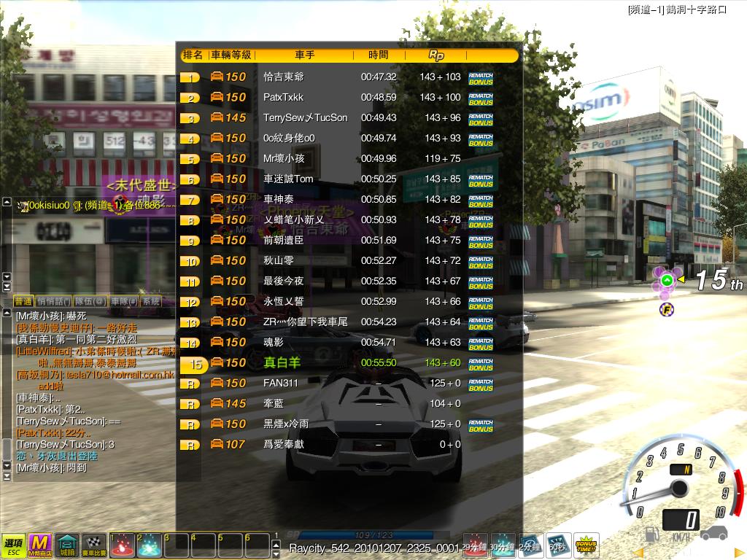Click the car level icon for 恰吉東爺
The image size is (747, 560).
coord(217,76)
